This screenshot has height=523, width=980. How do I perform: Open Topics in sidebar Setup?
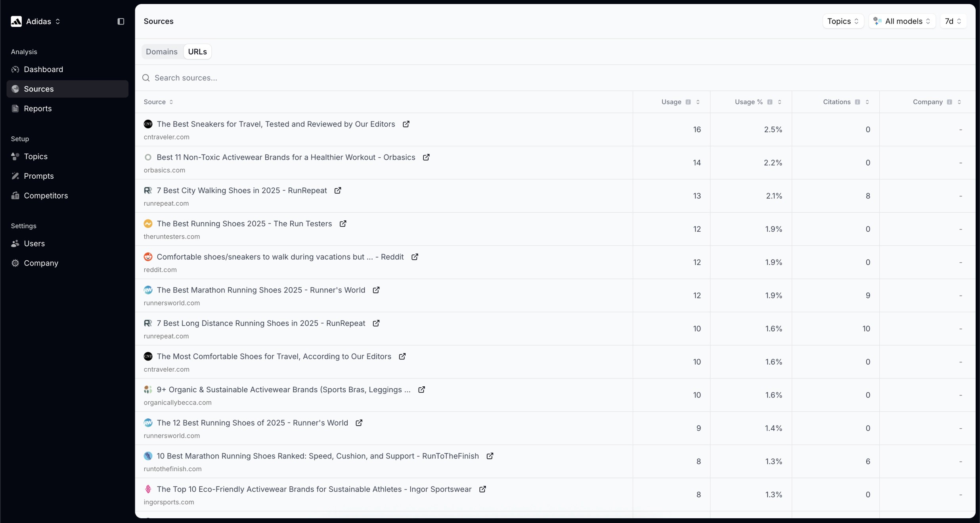(x=67, y=157)
